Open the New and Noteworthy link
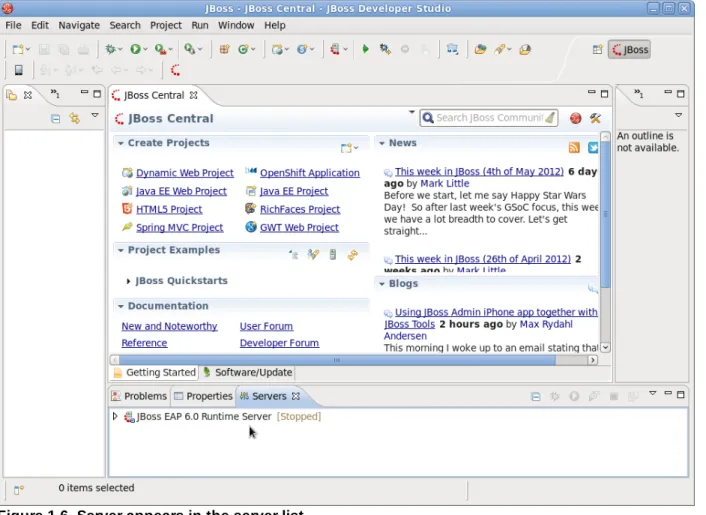 [169, 326]
